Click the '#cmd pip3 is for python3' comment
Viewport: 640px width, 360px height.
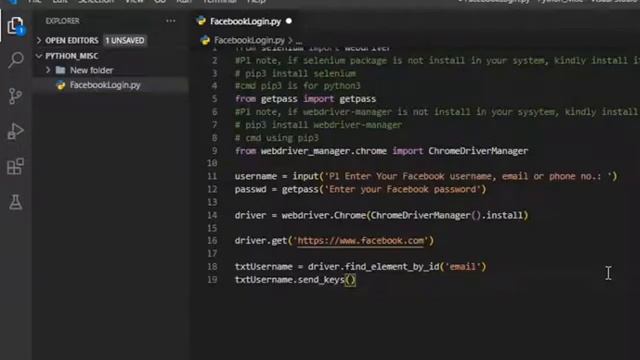click(298, 86)
